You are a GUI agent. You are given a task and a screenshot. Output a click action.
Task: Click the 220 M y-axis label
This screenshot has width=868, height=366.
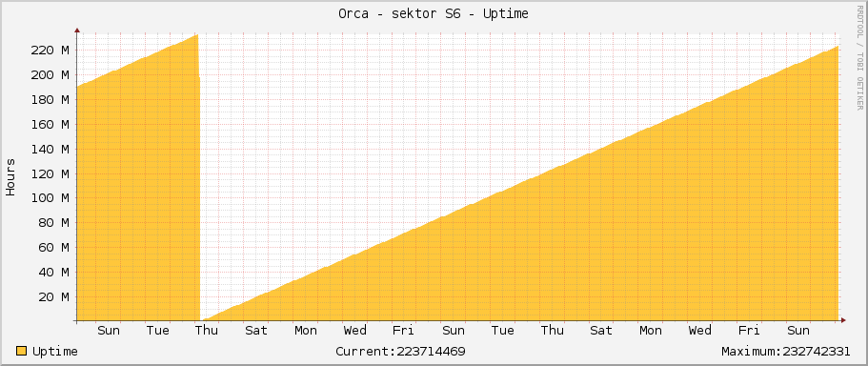(50, 51)
